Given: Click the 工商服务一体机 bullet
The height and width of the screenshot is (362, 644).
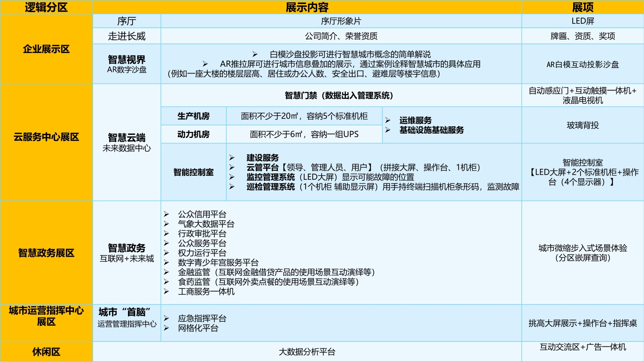Looking at the screenshot, I should coord(199,292).
